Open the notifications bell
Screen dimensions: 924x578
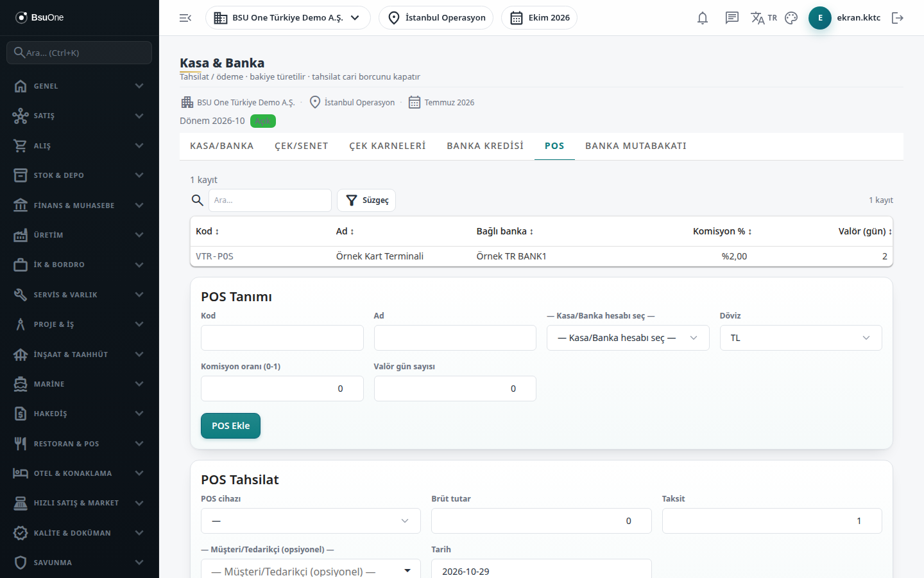[703, 18]
